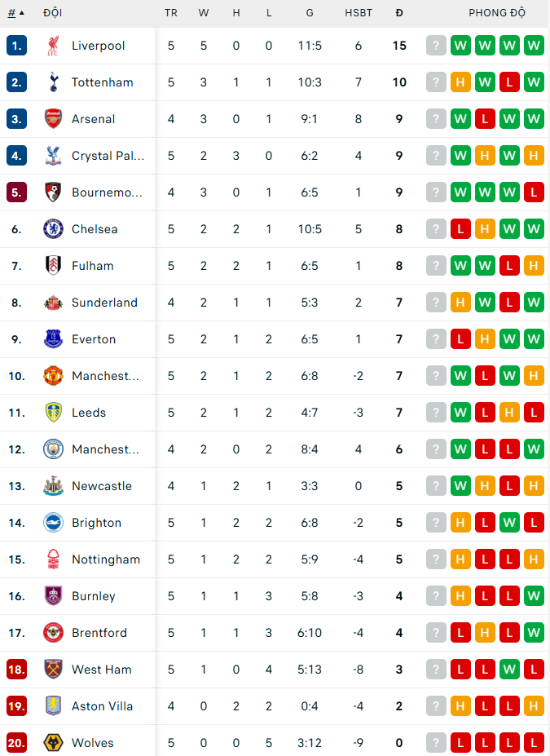Click the PHONG ĐỘ column header

click(497, 13)
